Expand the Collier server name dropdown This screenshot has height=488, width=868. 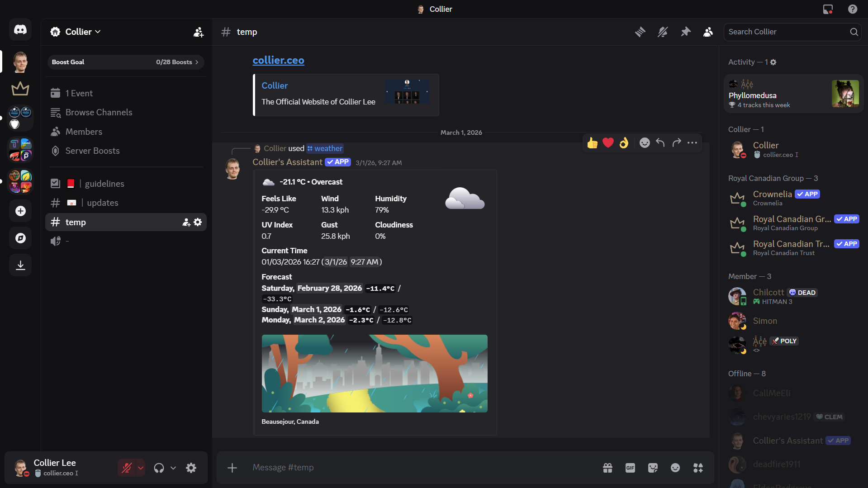tap(83, 32)
